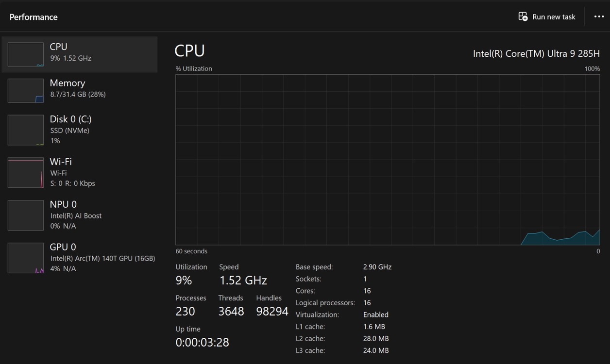Open the CPU performance entry
Image resolution: width=610 pixels, height=364 pixels.
click(x=80, y=54)
